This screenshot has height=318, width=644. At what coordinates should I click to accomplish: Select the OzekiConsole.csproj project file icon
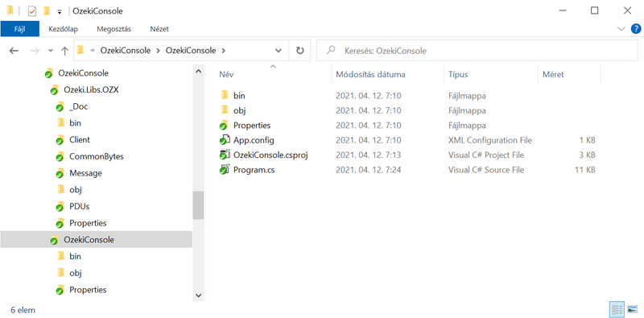tap(225, 155)
